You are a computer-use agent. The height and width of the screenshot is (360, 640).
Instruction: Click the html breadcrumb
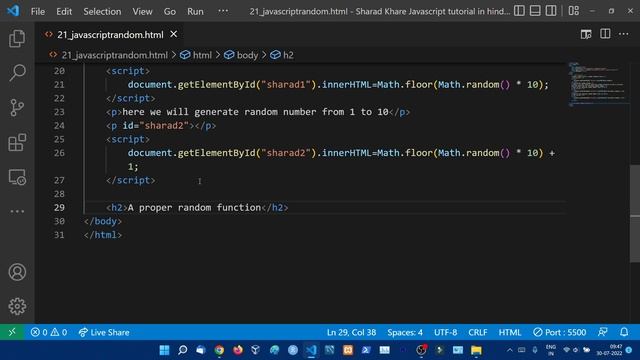point(202,55)
